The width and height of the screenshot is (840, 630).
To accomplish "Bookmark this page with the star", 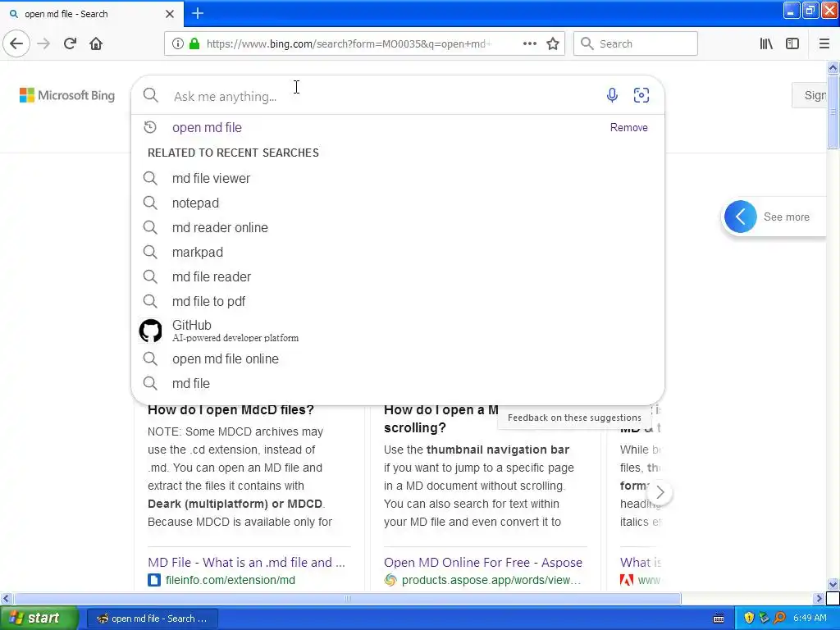I will [553, 43].
